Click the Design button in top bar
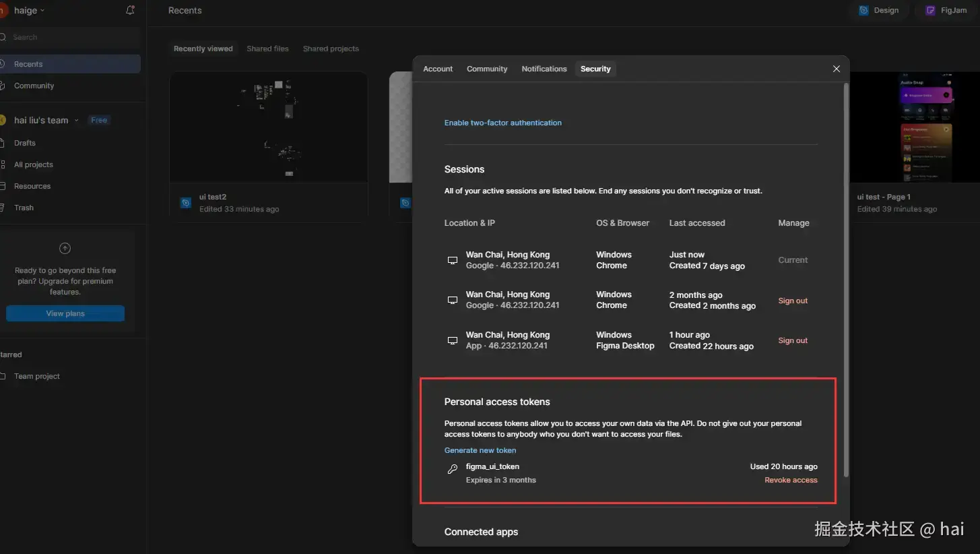The image size is (980, 554). click(878, 10)
